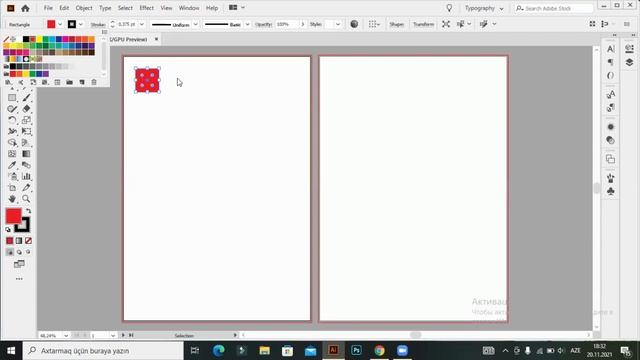Image resolution: width=640 pixels, height=360 pixels.
Task: Select the Slice tool
Action: point(27,188)
